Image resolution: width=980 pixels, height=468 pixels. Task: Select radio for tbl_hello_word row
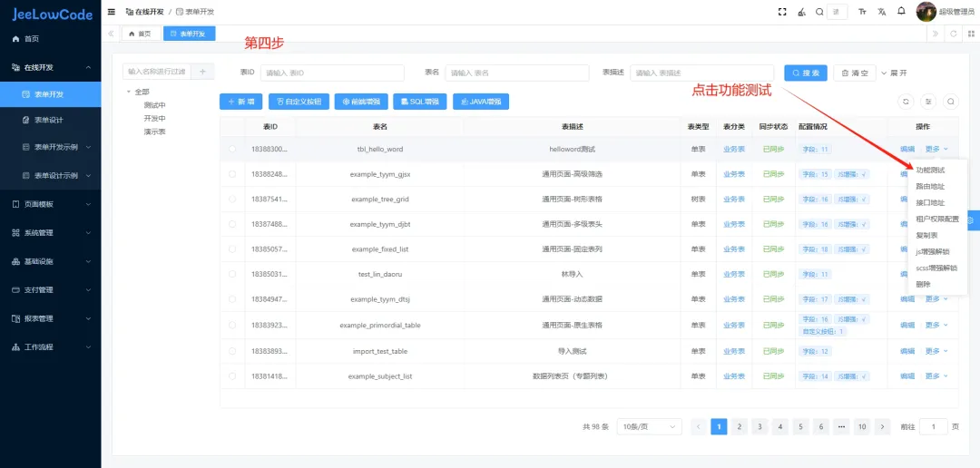pos(232,149)
